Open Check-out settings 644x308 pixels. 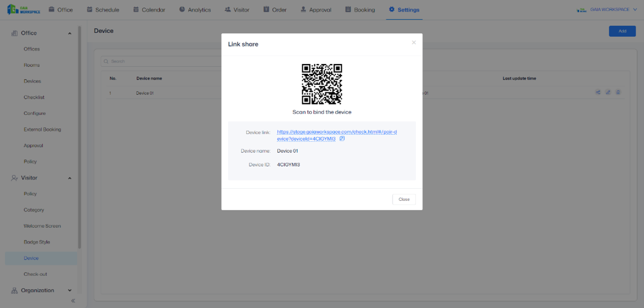tap(35, 274)
